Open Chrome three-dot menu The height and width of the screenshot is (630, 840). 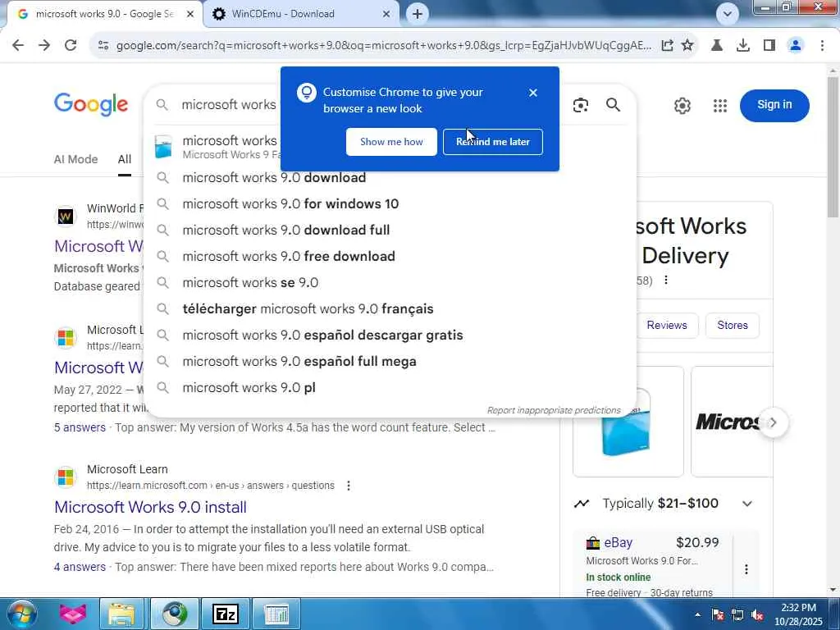click(x=822, y=46)
